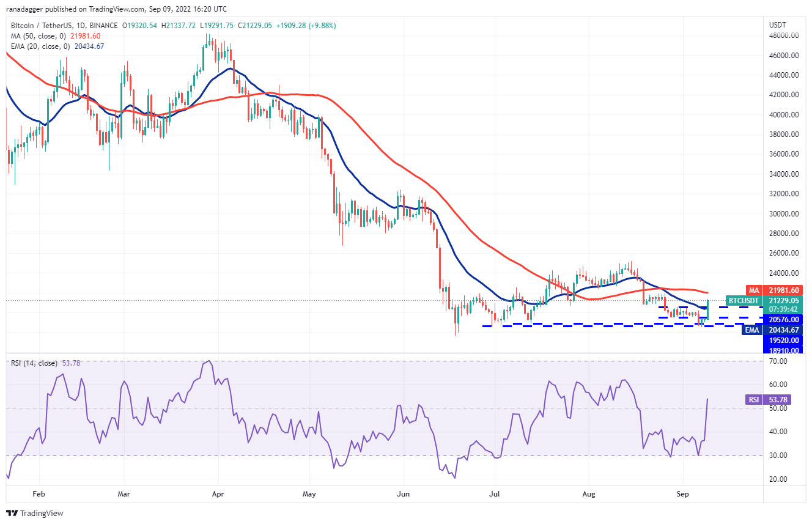Click the purple RSI tag on the RSI axis
The height and width of the screenshot is (524, 812).
click(x=754, y=400)
